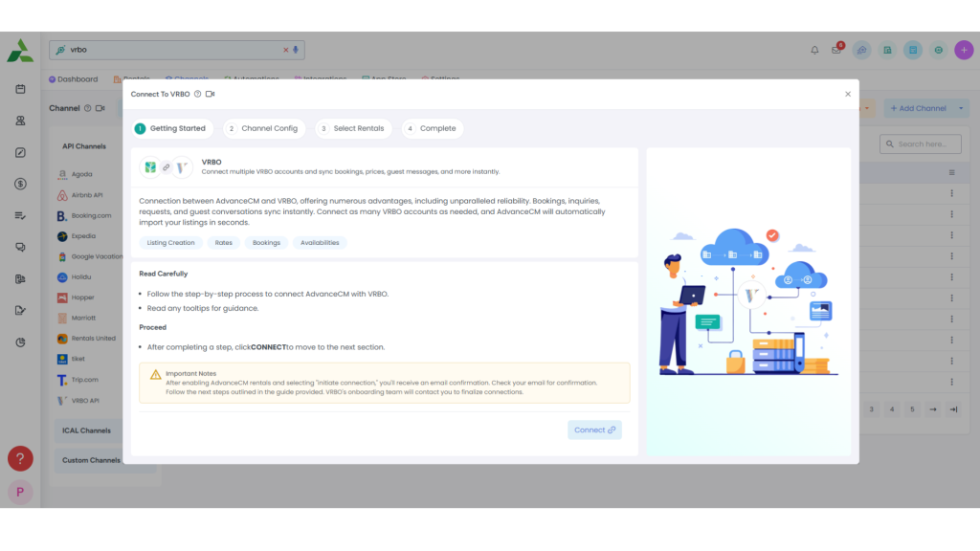The height and width of the screenshot is (551, 980).
Task: Go to the next page arrow
Action: (933, 409)
